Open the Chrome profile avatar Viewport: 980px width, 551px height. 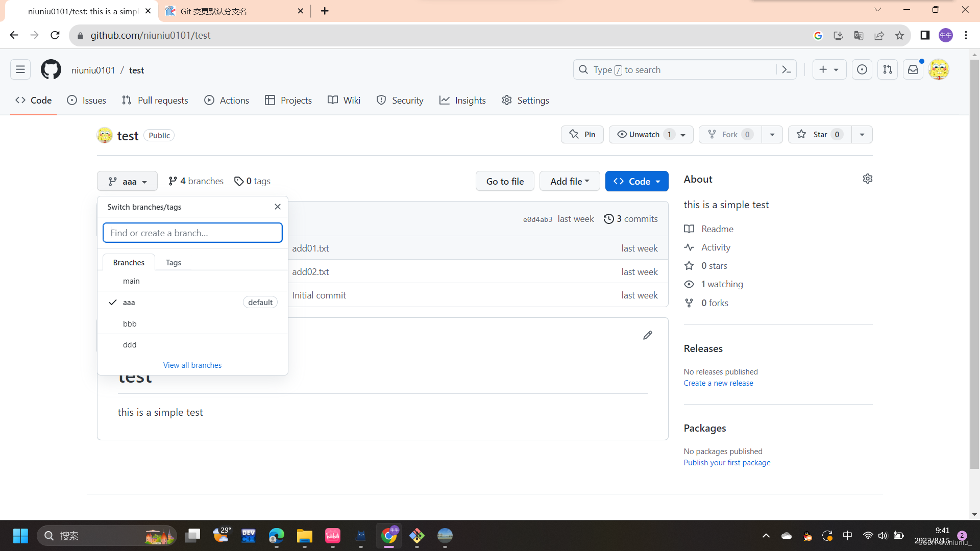946,35
